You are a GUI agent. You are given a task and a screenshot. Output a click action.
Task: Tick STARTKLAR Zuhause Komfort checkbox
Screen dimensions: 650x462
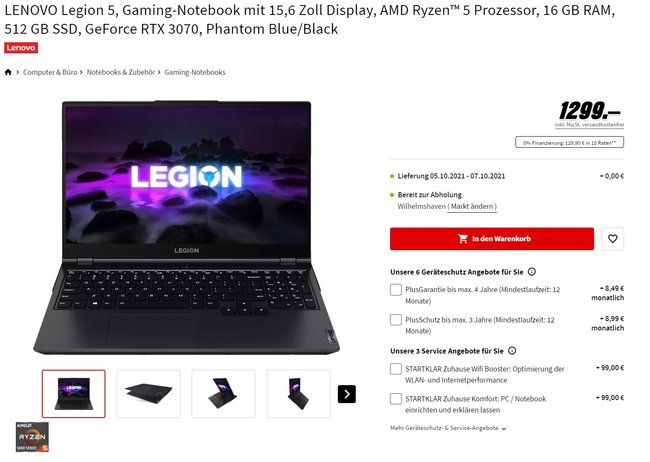(396, 399)
